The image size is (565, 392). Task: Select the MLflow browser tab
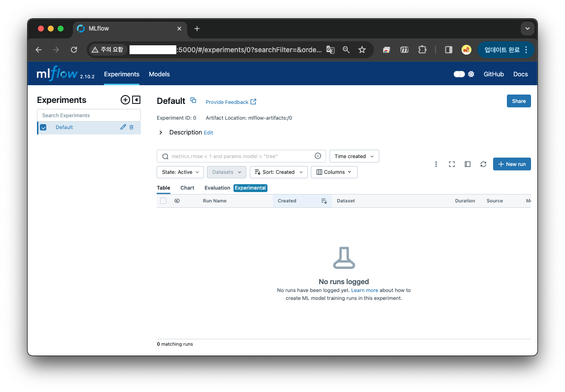pos(130,29)
